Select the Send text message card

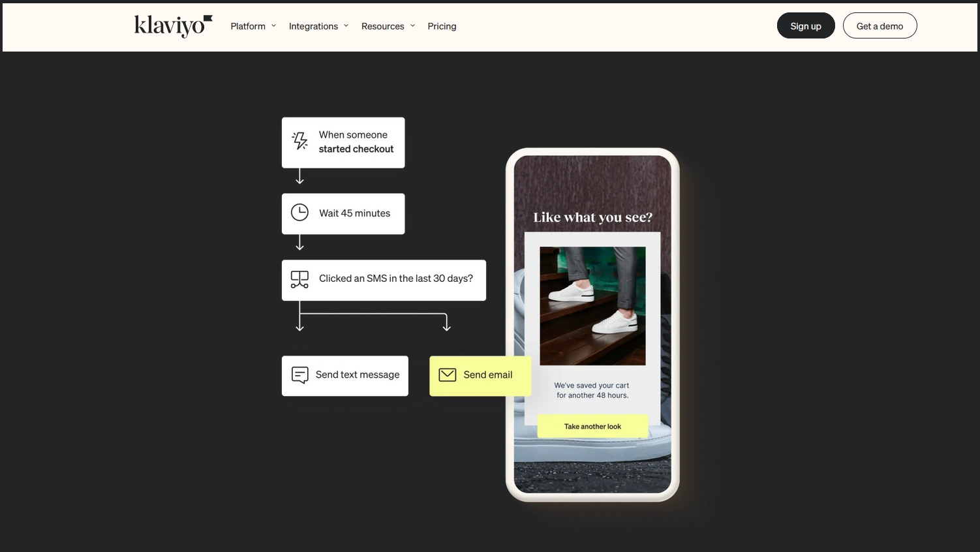pyautogui.click(x=345, y=376)
